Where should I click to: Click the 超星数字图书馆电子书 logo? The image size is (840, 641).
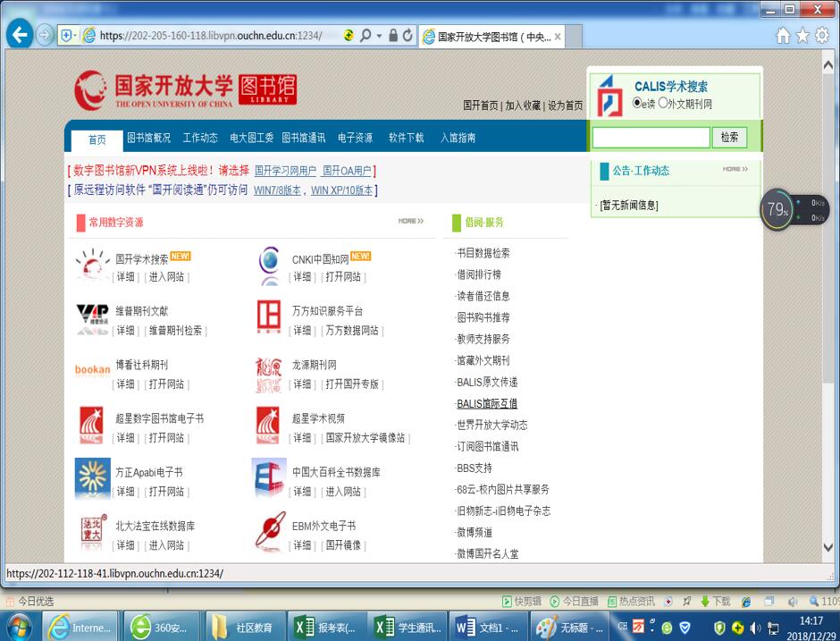(x=92, y=425)
